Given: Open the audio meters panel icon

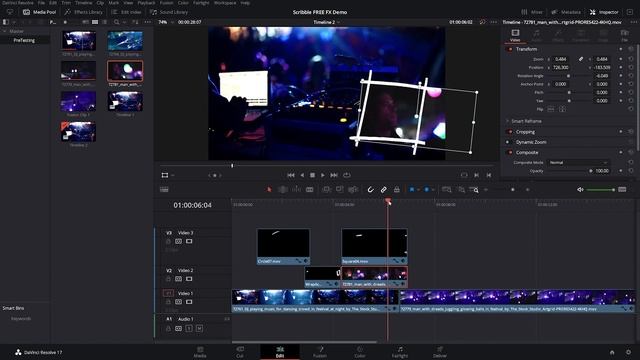Looking at the screenshot, I should [622, 189].
